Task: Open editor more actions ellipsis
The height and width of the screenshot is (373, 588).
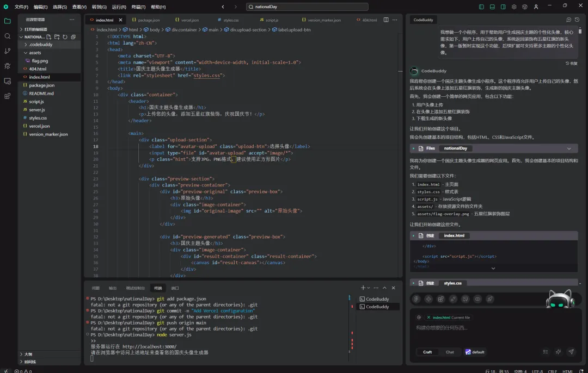Action: coord(395,20)
